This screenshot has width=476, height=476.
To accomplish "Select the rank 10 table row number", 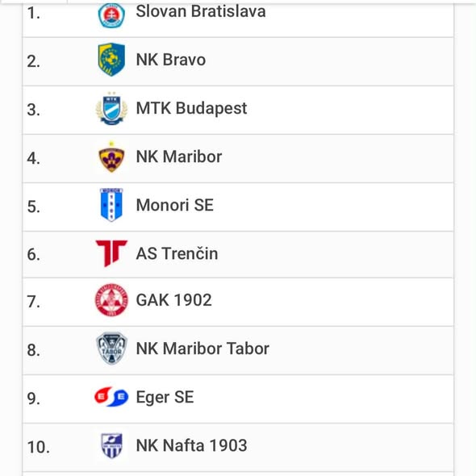I will click(x=38, y=447).
